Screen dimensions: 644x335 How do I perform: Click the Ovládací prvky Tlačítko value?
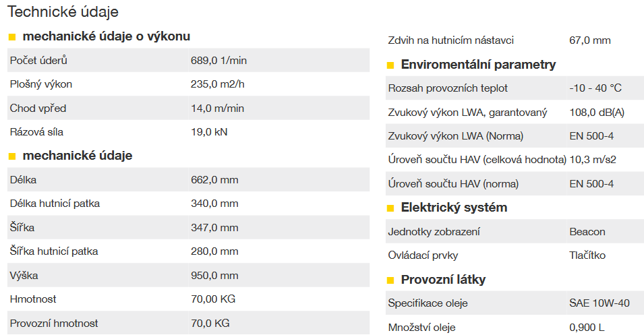tap(587, 255)
